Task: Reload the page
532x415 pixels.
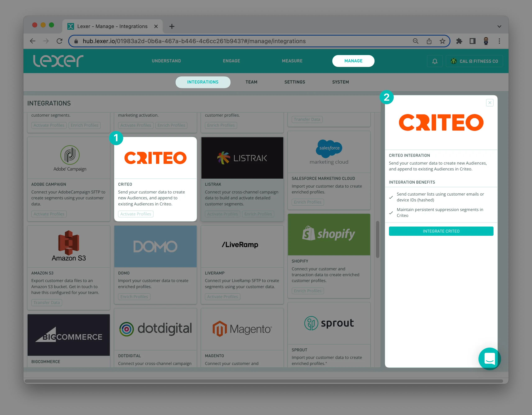Action: [x=59, y=41]
